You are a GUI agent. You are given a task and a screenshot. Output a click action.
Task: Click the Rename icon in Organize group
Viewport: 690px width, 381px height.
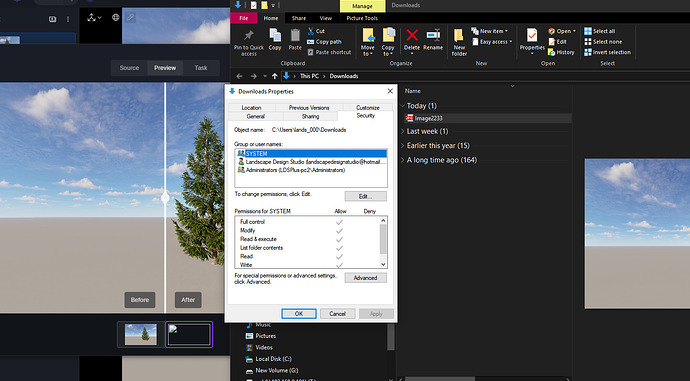[433, 35]
